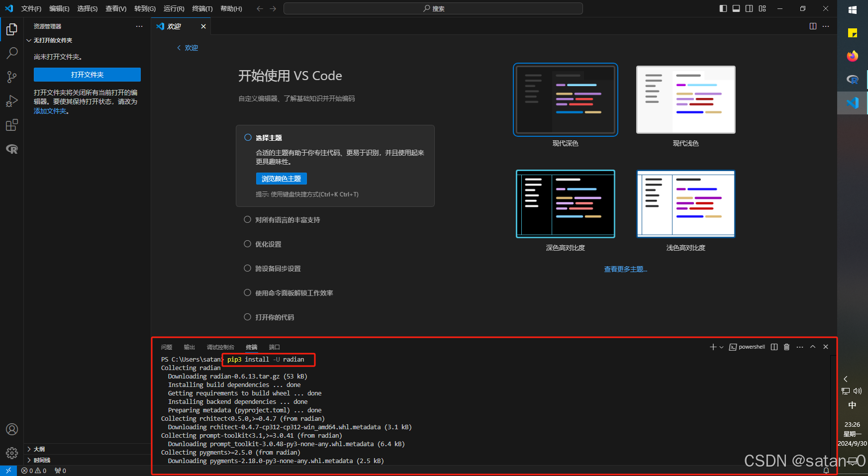Toggle secondary side bar layout icon
The image size is (868, 476).
[x=749, y=8]
